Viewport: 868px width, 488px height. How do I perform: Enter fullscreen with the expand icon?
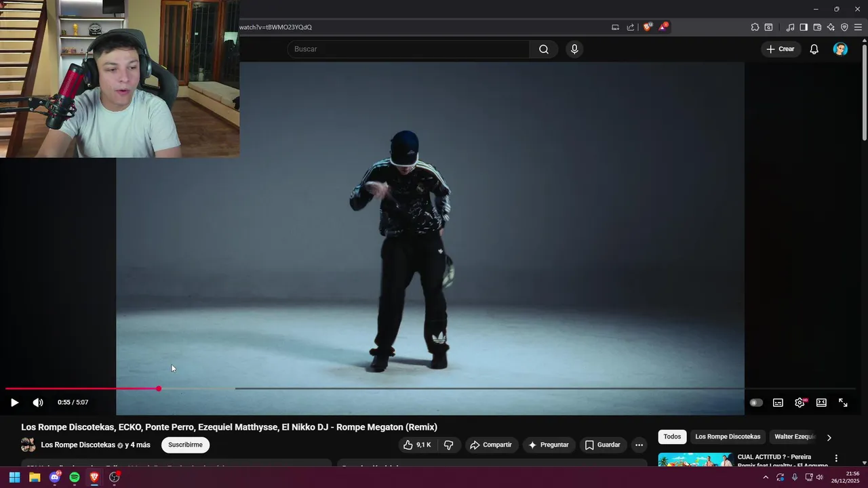pos(843,403)
